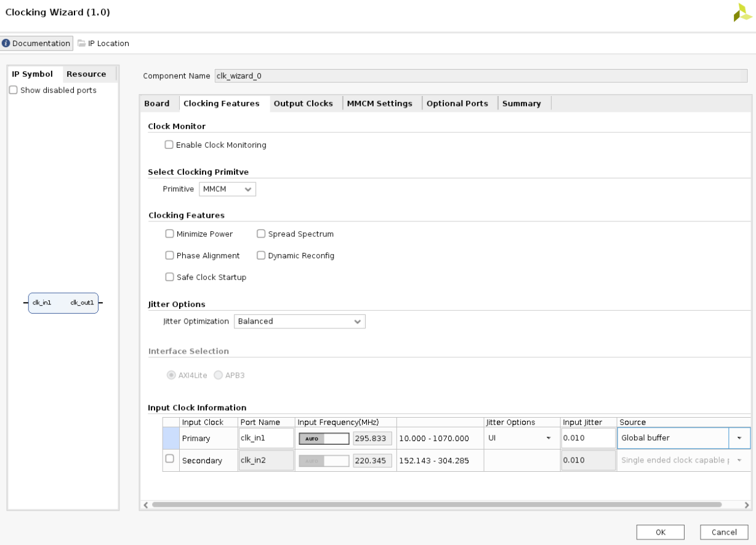Enable Clock Monitoring checkbox
This screenshot has height=545, width=756.
click(x=169, y=145)
